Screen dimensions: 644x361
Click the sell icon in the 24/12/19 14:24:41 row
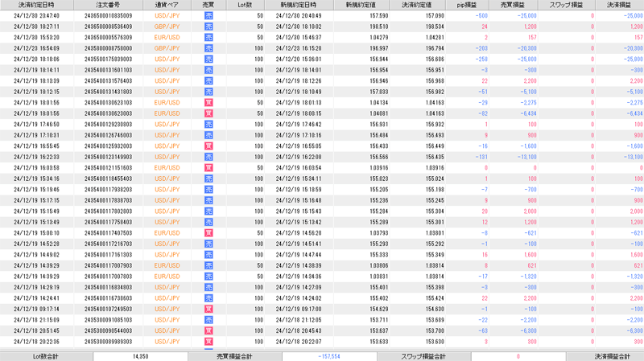point(208,298)
